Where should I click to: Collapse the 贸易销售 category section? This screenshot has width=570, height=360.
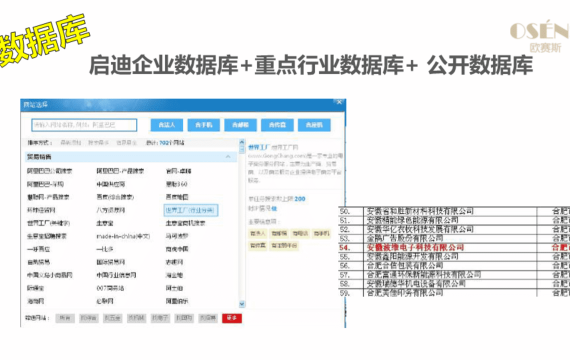228,157
